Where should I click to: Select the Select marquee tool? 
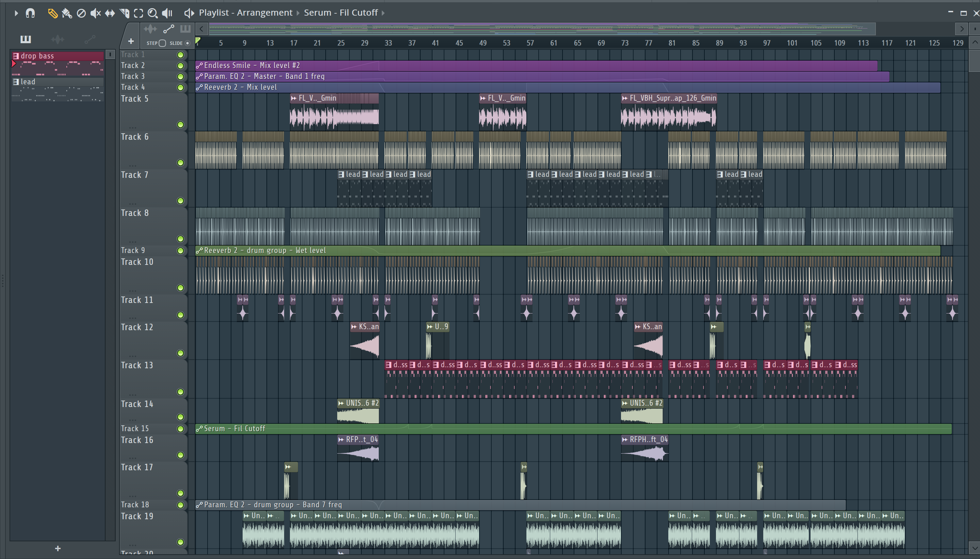(x=138, y=14)
